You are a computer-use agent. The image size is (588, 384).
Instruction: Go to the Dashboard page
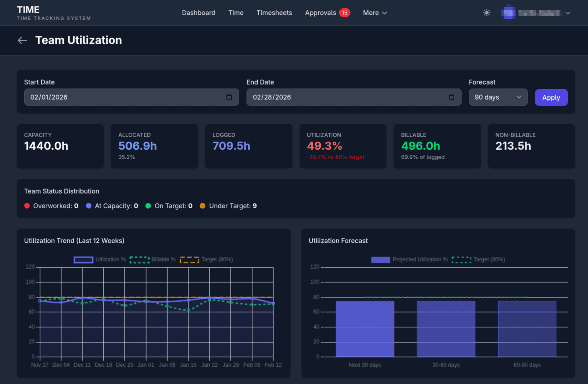198,13
